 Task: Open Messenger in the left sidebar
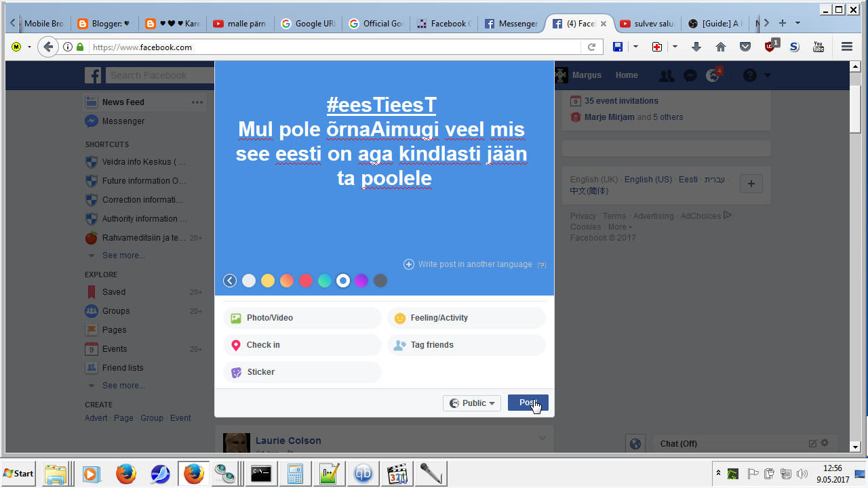(x=123, y=121)
